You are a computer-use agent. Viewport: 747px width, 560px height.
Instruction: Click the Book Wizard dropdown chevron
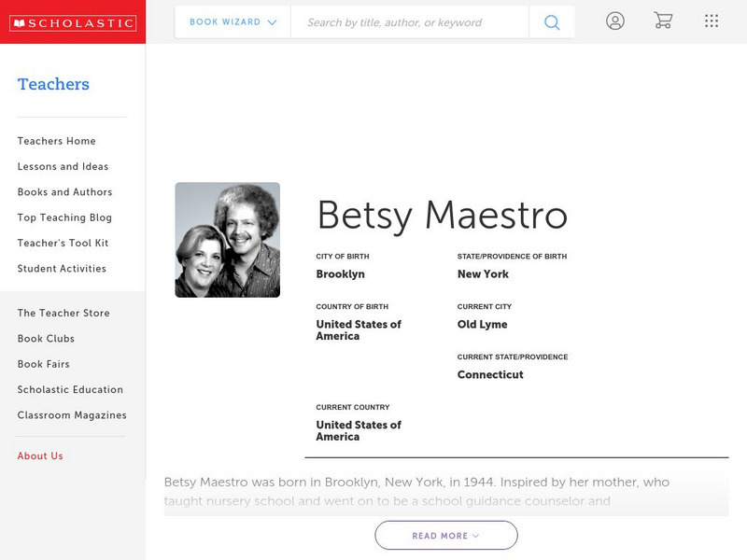pos(271,21)
